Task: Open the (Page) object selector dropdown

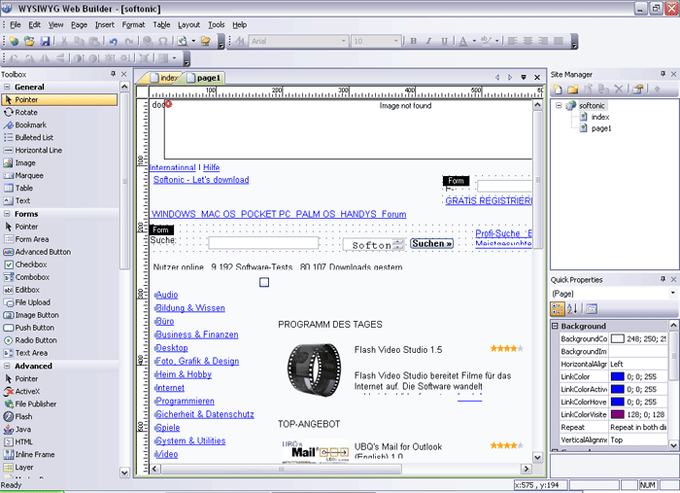Action: pyautogui.click(x=673, y=294)
